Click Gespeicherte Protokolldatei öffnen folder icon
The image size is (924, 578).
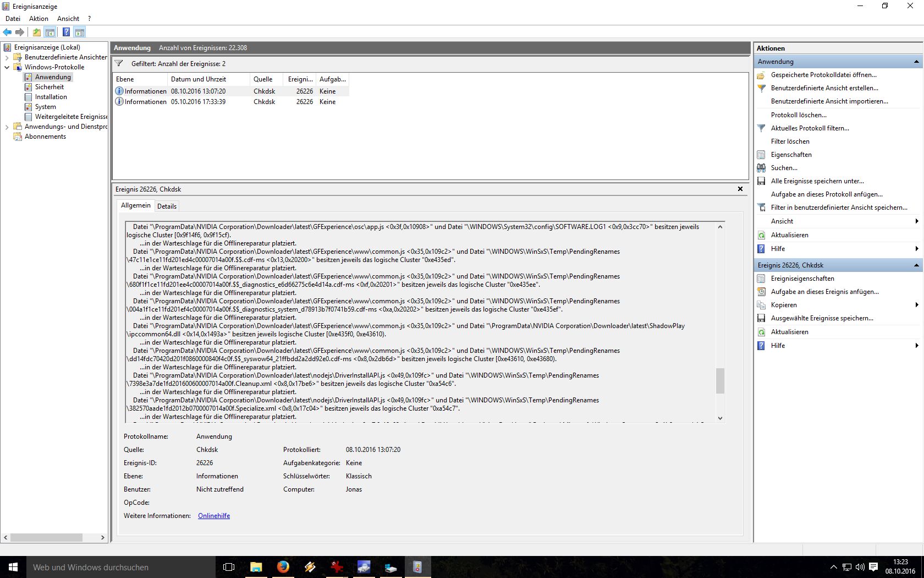pyautogui.click(x=761, y=75)
